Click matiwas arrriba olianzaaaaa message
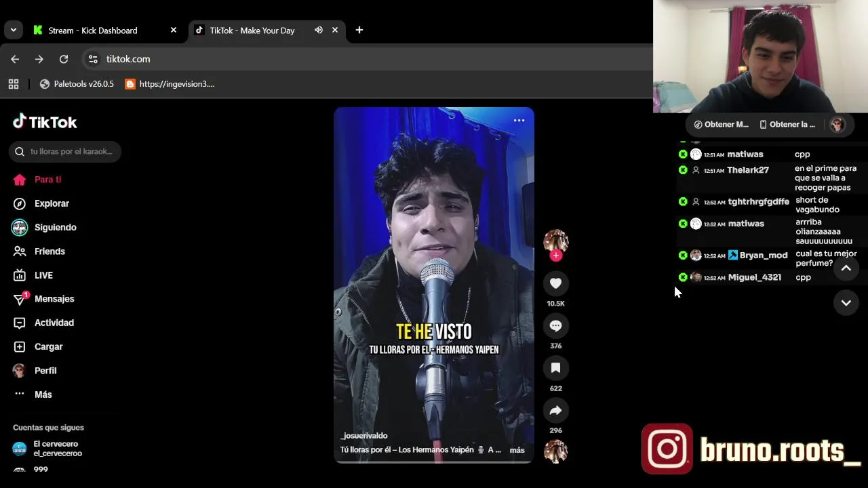Image resolution: width=868 pixels, height=488 pixels. [x=823, y=231]
